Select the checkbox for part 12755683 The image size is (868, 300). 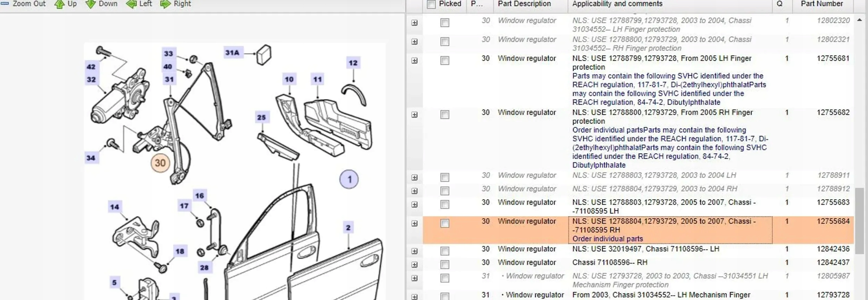click(x=445, y=205)
